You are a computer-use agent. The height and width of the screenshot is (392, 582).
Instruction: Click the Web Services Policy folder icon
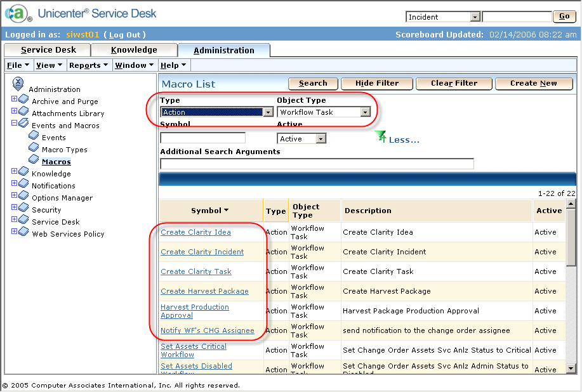point(23,232)
